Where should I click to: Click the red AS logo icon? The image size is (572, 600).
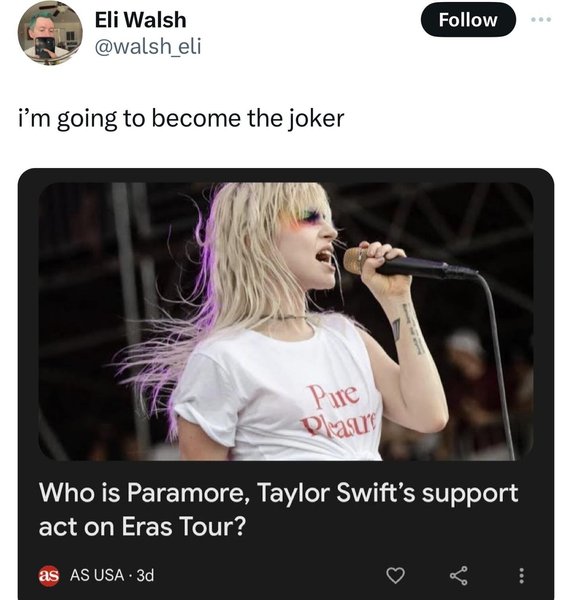(x=49, y=575)
